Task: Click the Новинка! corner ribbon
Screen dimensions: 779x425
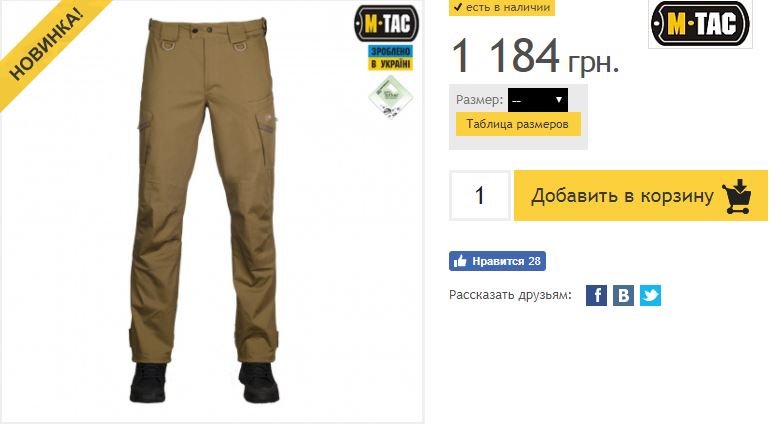Action: (47, 45)
